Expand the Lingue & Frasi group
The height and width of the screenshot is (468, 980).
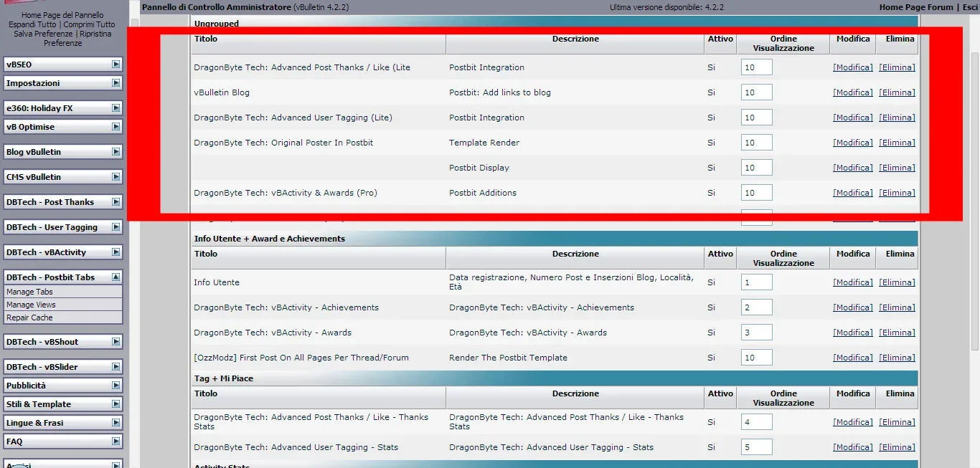click(x=116, y=423)
